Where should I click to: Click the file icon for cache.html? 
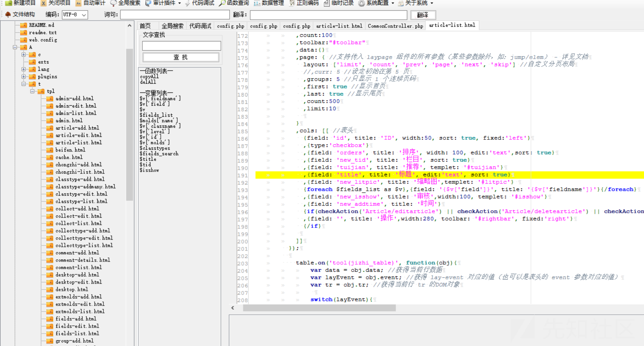(x=50, y=157)
